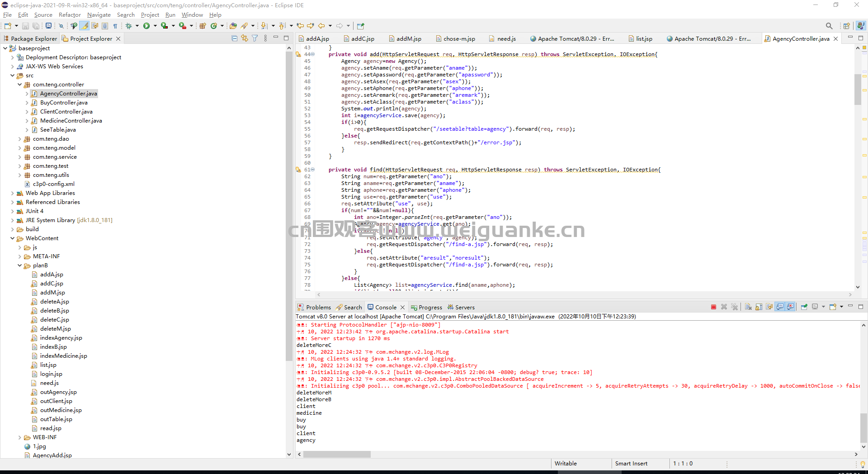868x474 pixels.
Task: Clear the Console output
Action: 748,307
